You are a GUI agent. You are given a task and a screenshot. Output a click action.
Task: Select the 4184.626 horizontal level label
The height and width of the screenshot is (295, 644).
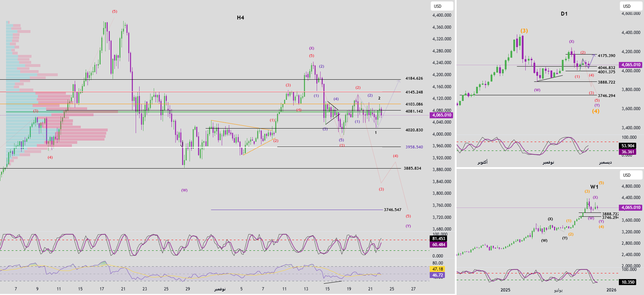click(414, 78)
